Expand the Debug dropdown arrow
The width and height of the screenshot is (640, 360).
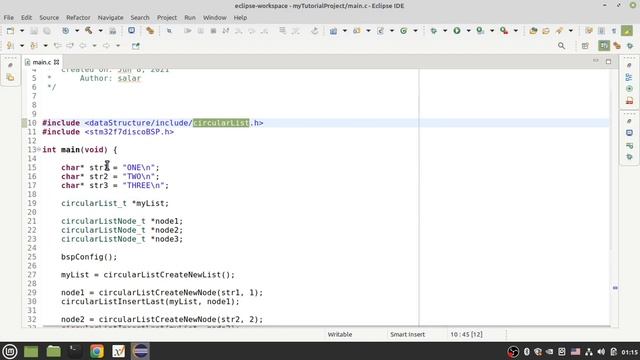(445, 31)
